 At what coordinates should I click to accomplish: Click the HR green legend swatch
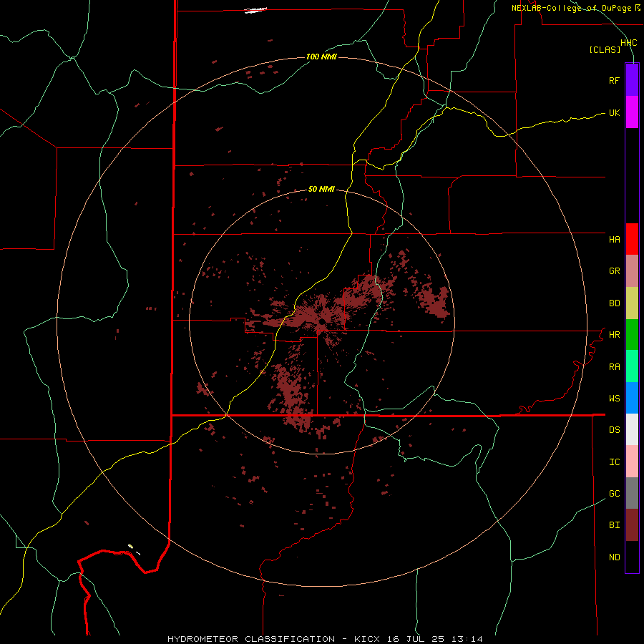[632, 335]
